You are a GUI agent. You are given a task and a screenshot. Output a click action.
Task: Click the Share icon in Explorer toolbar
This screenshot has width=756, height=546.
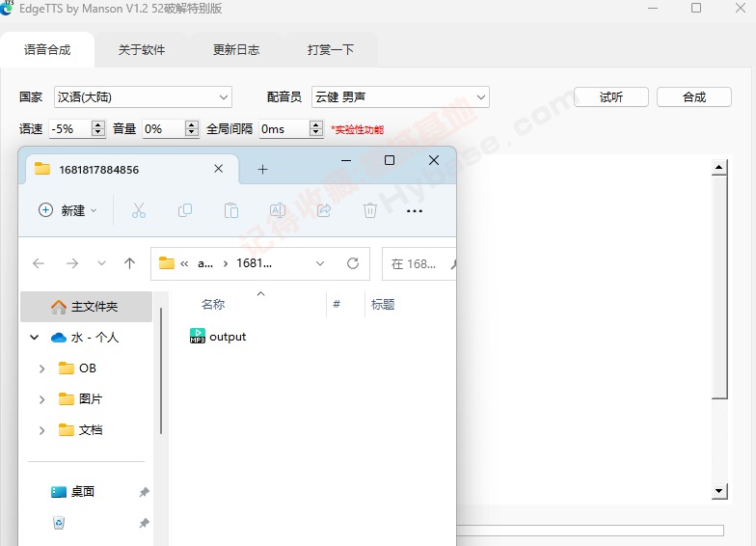click(324, 210)
